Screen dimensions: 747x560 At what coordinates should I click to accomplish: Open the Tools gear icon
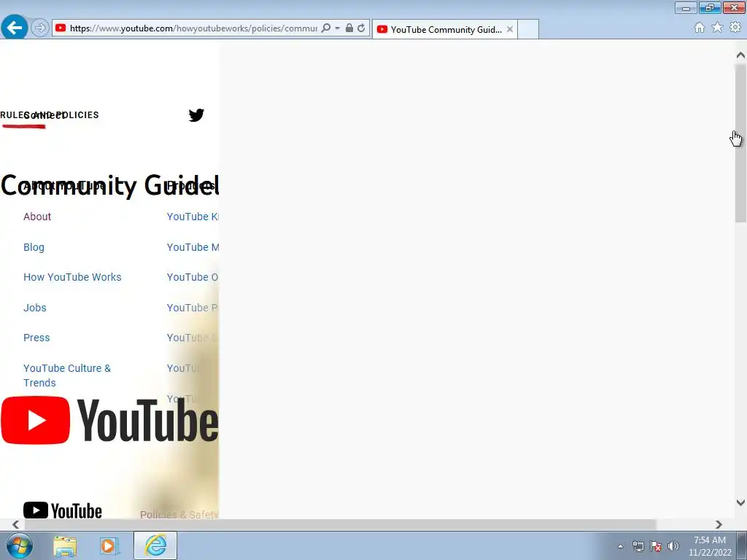(x=735, y=28)
